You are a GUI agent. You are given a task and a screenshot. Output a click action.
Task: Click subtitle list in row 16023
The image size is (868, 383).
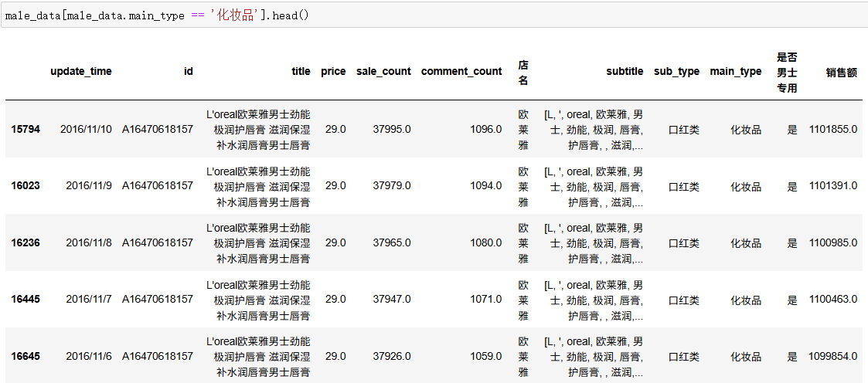pos(594,186)
